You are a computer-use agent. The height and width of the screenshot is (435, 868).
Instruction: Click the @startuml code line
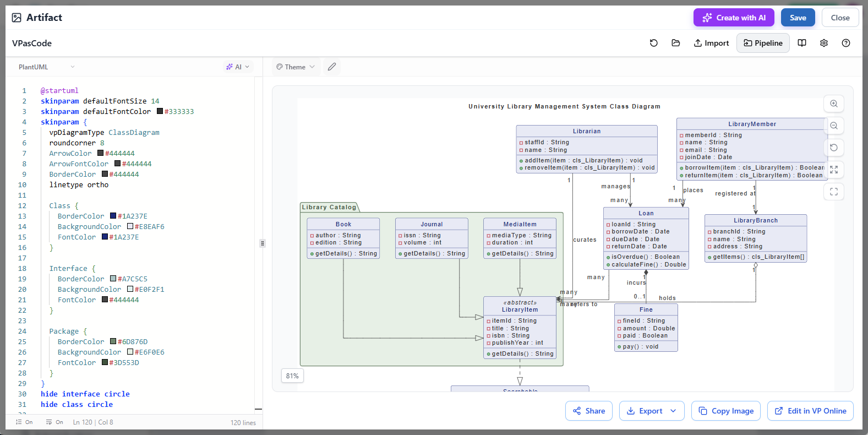tap(59, 90)
